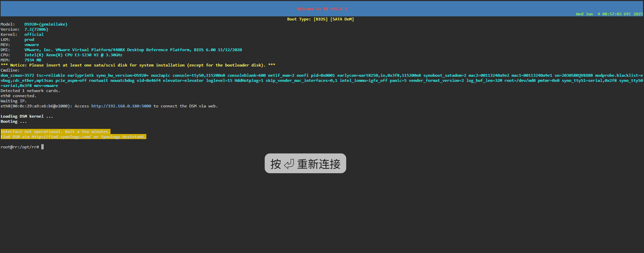Viewport: 644px width, 253px height.
Task: Click the dom_szmax=3572 kernel parameter line
Action: pos(322,75)
